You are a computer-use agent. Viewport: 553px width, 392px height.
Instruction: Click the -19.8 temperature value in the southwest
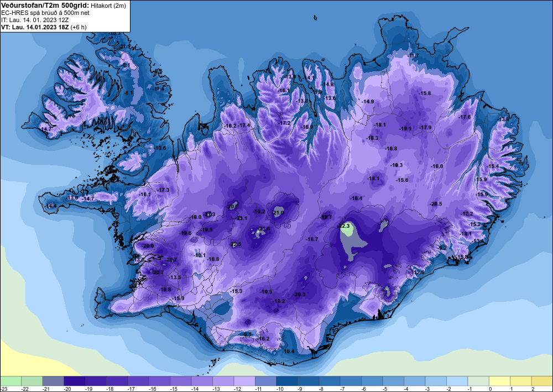pos(165,289)
